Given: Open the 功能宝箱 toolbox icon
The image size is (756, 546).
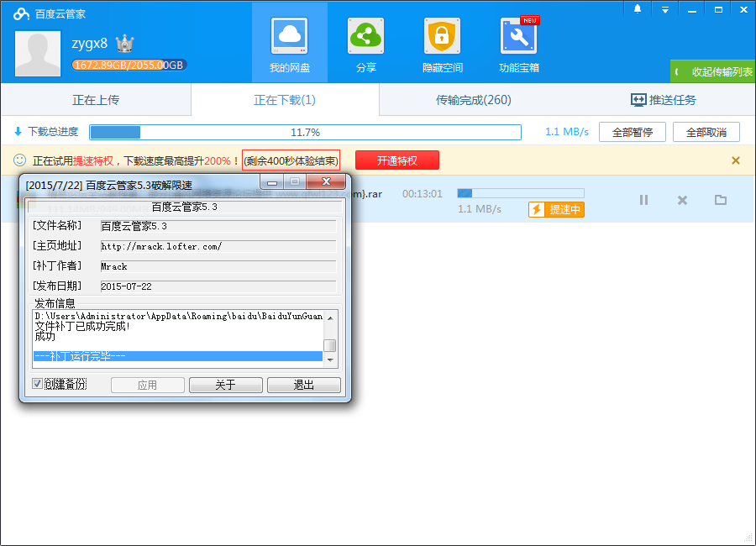Looking at the screenshot, I should point(519,36).
